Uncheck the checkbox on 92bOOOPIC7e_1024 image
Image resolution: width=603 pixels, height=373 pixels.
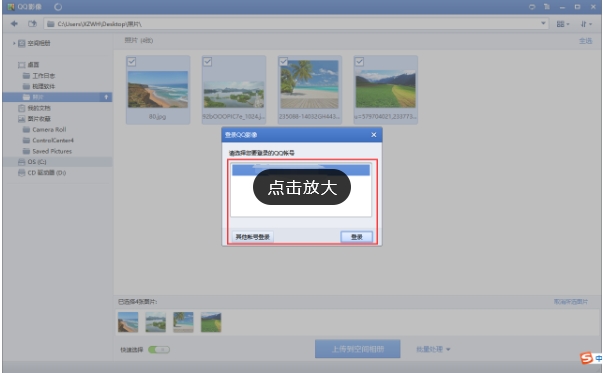[207, 62]
